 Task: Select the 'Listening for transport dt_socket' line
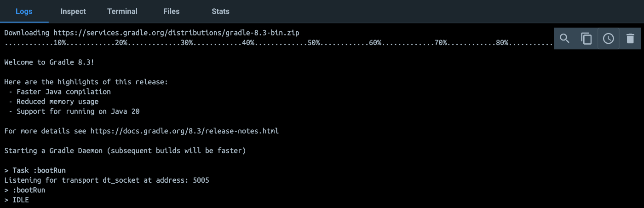107,180
